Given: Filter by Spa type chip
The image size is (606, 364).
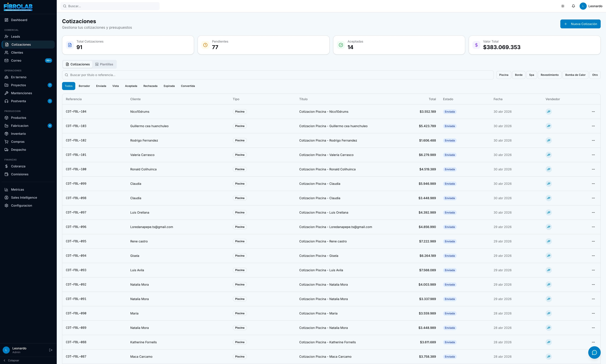Looking at the screenshot, I should click(532, 75).
